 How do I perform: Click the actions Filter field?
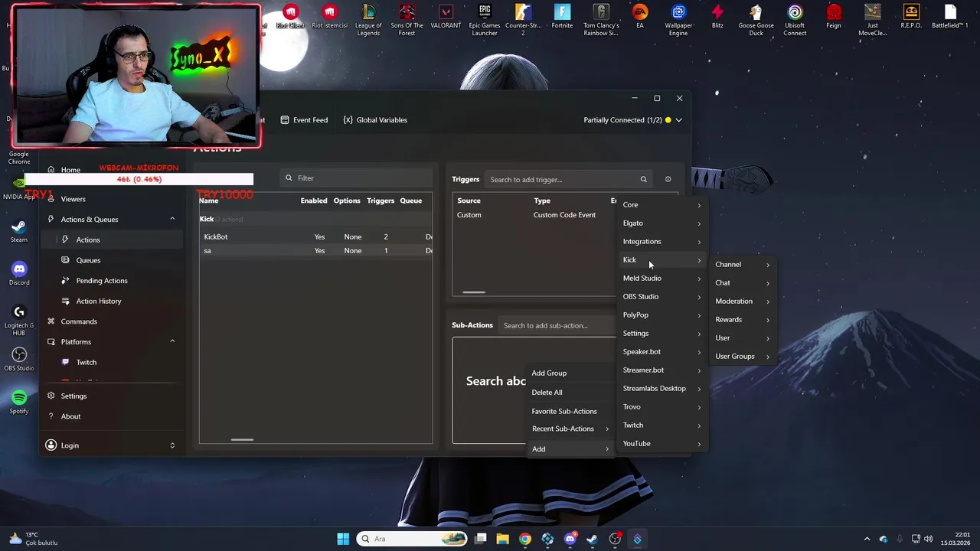[x=356, y=178]
